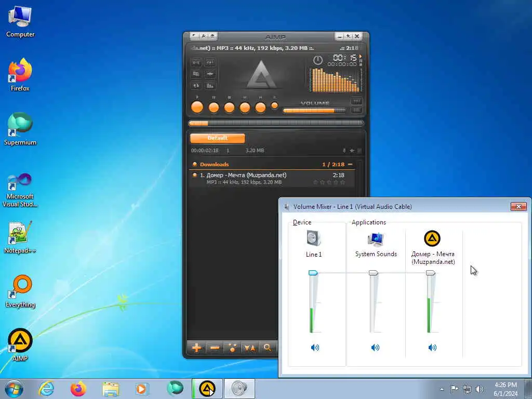The image size is (532, 399).
Task: Mute System Sounds in the Volume Mixer
Action: (x=375, y=348)
